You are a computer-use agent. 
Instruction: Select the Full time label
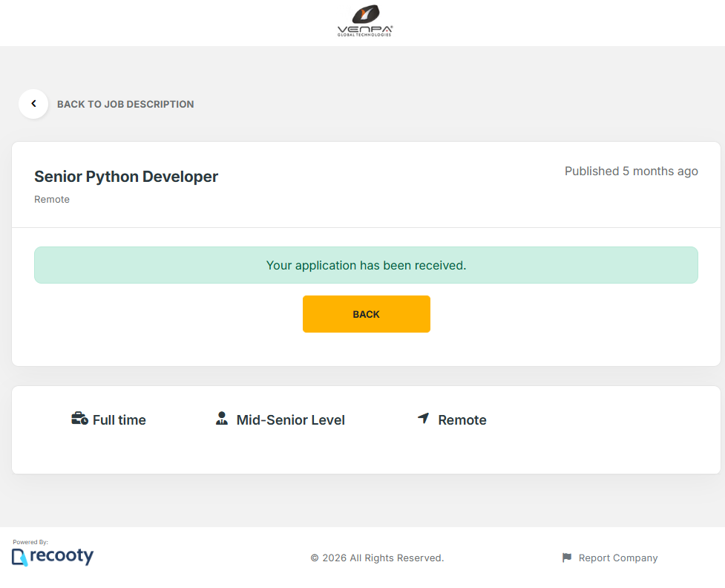(x=119, y=420)
